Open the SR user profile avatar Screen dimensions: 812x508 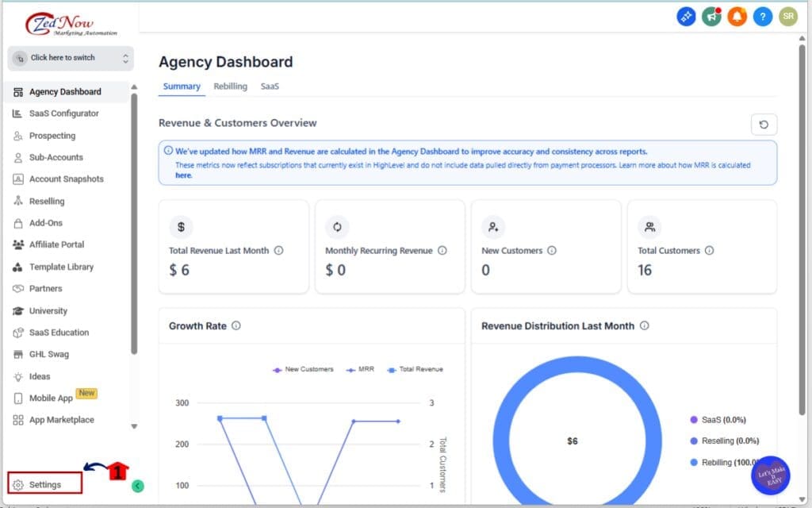787,16
